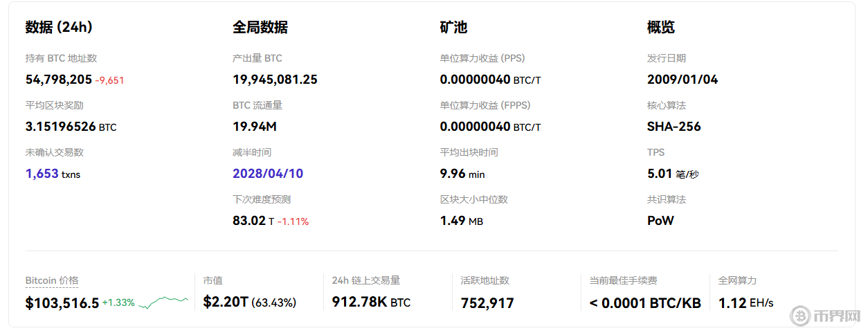
Task: Select the Bitcoin price $103,516.5
Action: [62, 302]
